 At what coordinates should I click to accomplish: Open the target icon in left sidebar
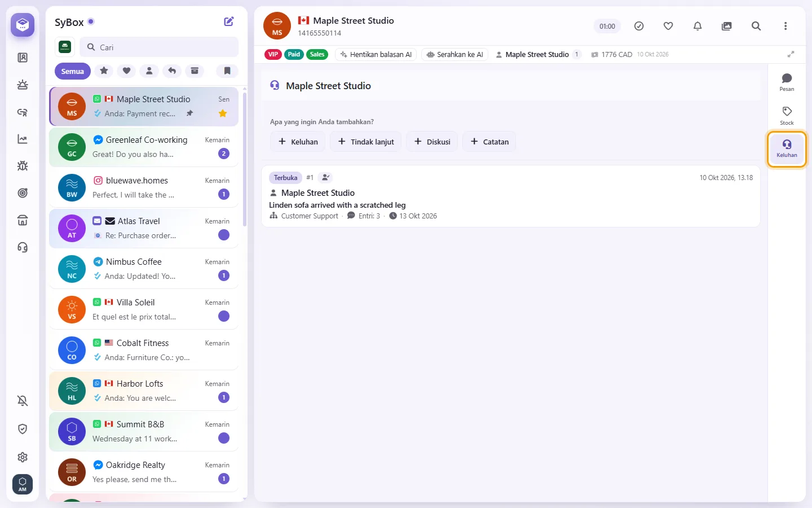pos(23,193)
